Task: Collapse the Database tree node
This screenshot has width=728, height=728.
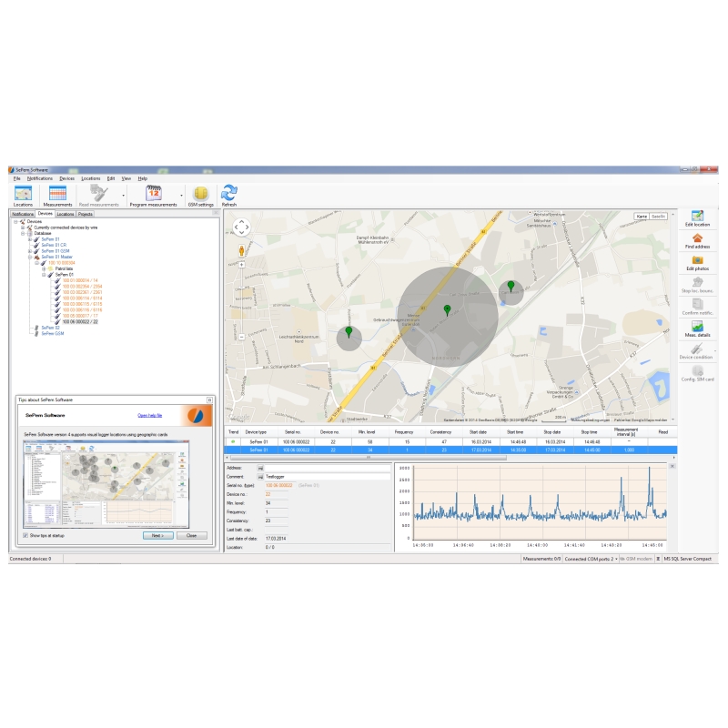Action: tap(23, 234)
